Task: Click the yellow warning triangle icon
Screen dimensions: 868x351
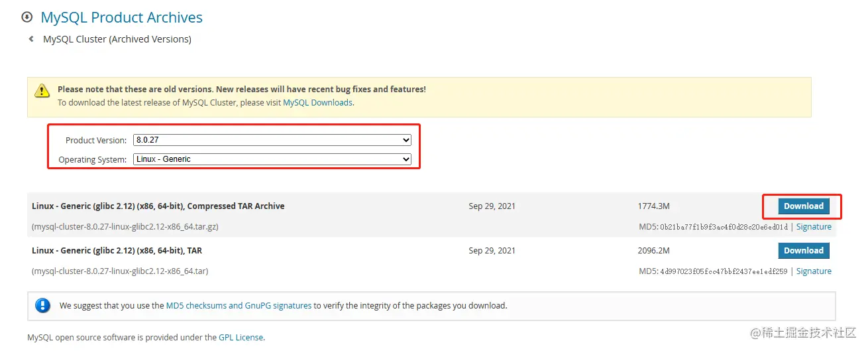Action: [42, 91]
